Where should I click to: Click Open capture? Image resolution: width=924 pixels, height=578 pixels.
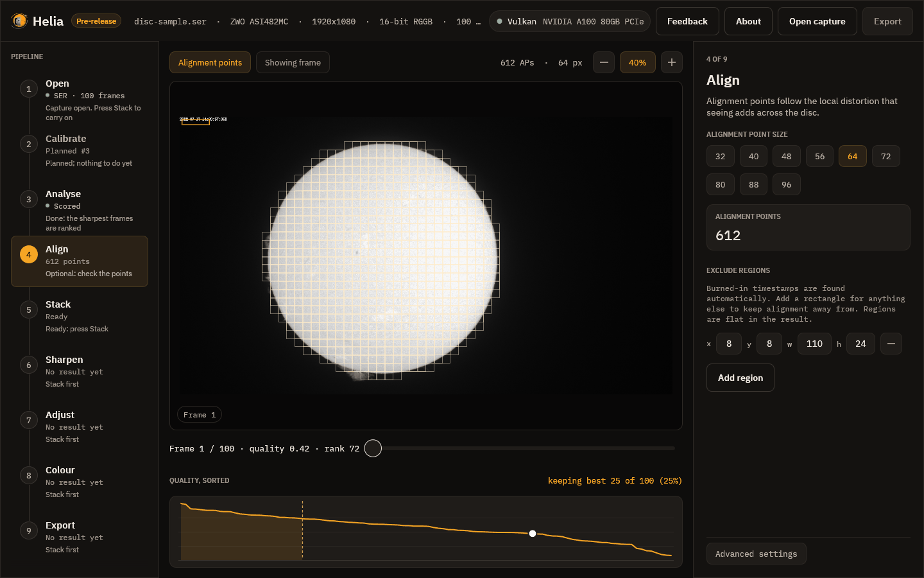point(817,21)
